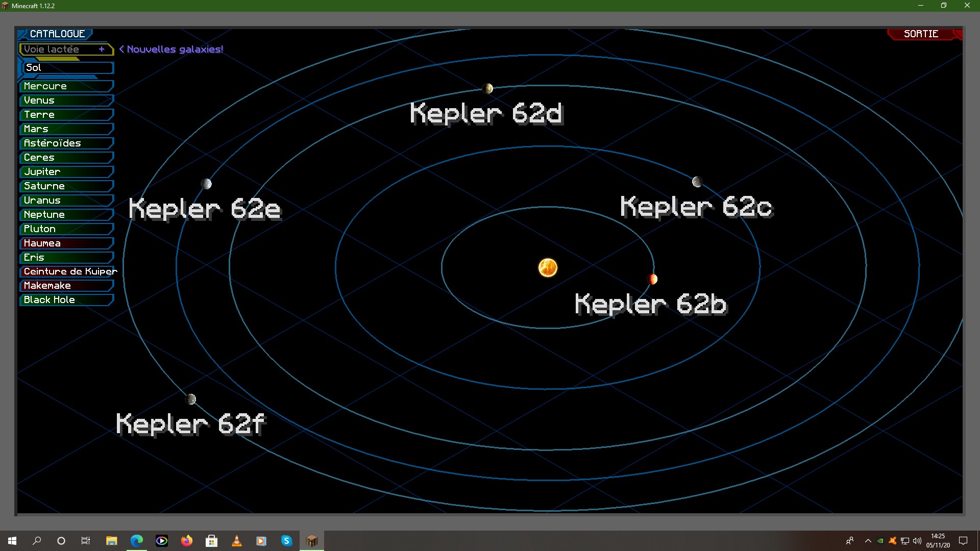Image resolution: width=980 pixels, height=551 pixels.
Task: Show hidden system tray icons
Action: click(868, 541)
